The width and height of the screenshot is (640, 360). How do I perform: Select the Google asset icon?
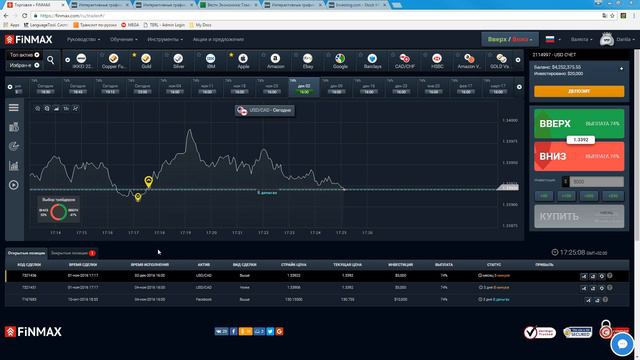340,59
